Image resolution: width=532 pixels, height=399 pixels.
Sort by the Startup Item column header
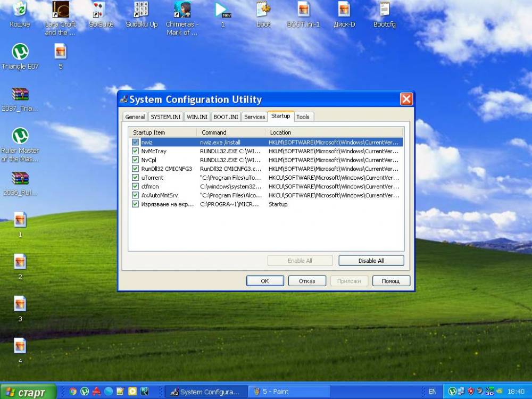coord(163,132)
